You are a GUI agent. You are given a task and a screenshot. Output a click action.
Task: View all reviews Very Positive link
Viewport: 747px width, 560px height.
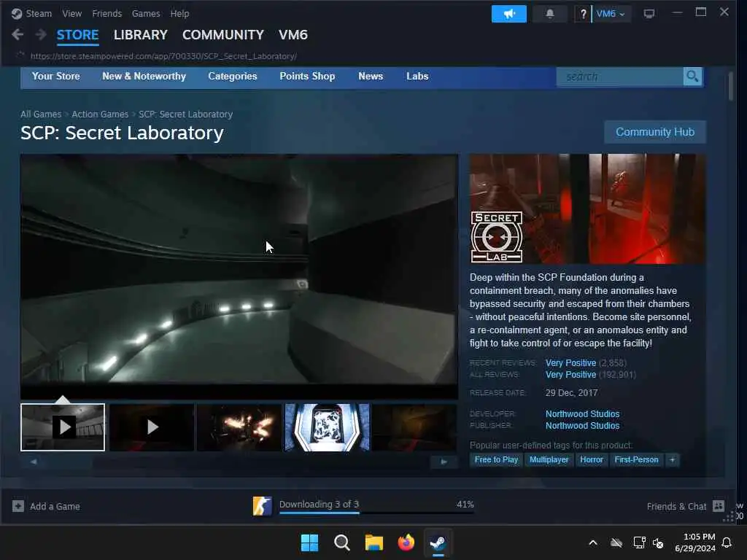click(x=570, y=375)
